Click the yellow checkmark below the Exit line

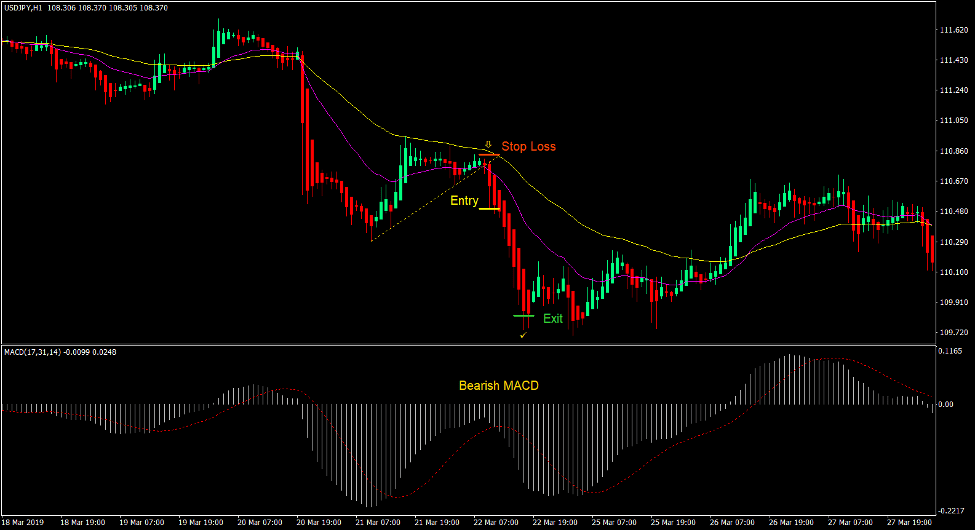523,334
